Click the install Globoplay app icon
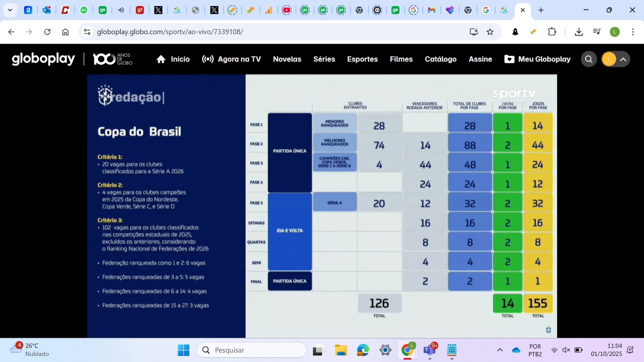 click(x=474, y=31)
